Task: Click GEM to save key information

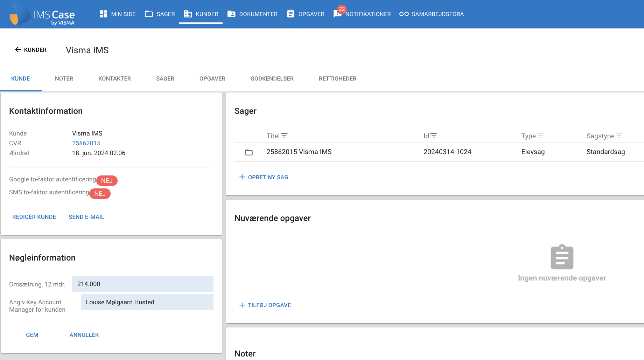Action: (32, 335)
